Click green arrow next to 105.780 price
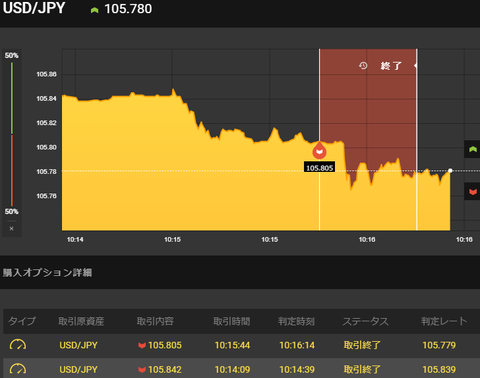The width and height of the screenshot is (480, 378). tap(95, 10)
